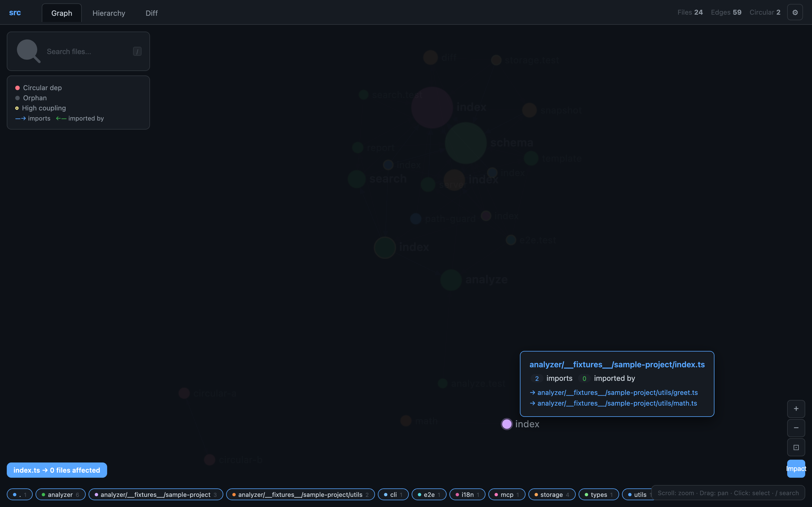812x507 pixels.
Task: Open the utils/math.ts import link
Action: coord(617,403)
